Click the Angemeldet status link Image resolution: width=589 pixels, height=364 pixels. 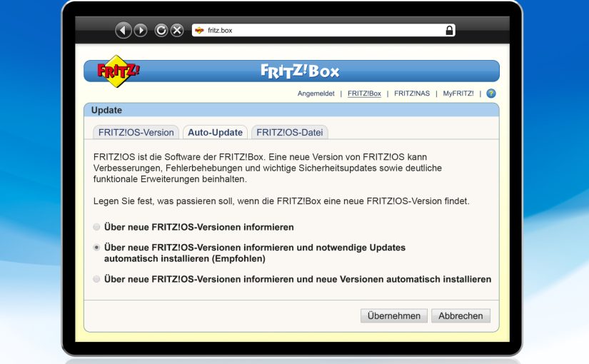[316, 93]
